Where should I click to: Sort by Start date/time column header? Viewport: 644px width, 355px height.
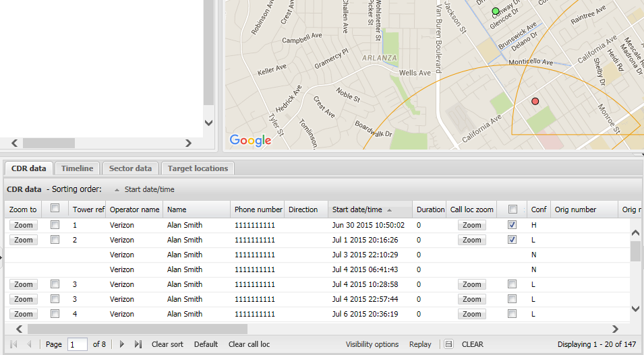[357, 209]
